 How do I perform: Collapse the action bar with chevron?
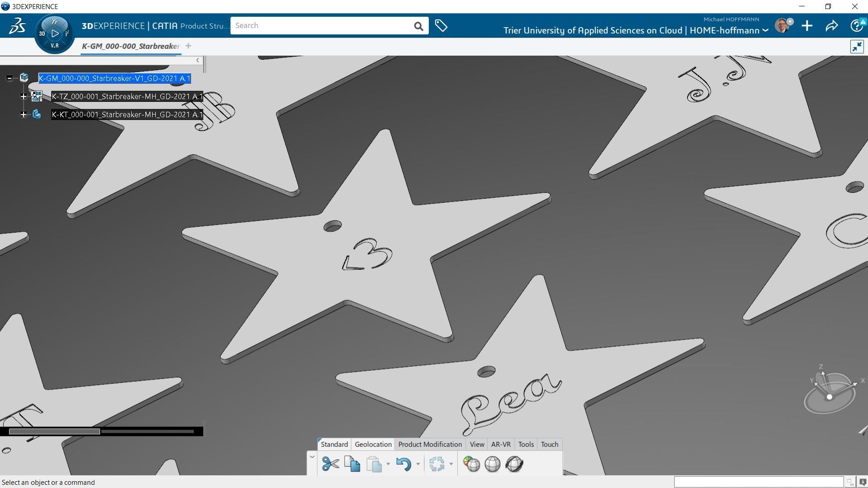pos(312,457)
